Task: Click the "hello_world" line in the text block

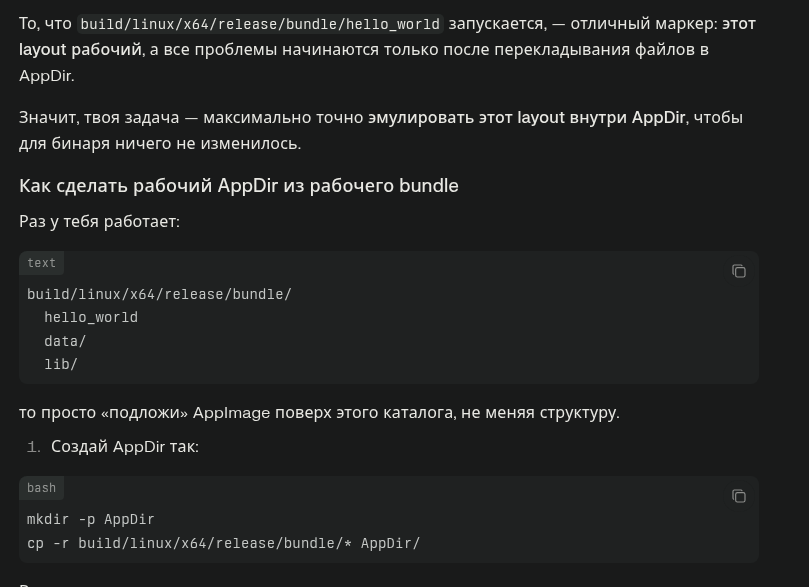Action: (91, 317)
